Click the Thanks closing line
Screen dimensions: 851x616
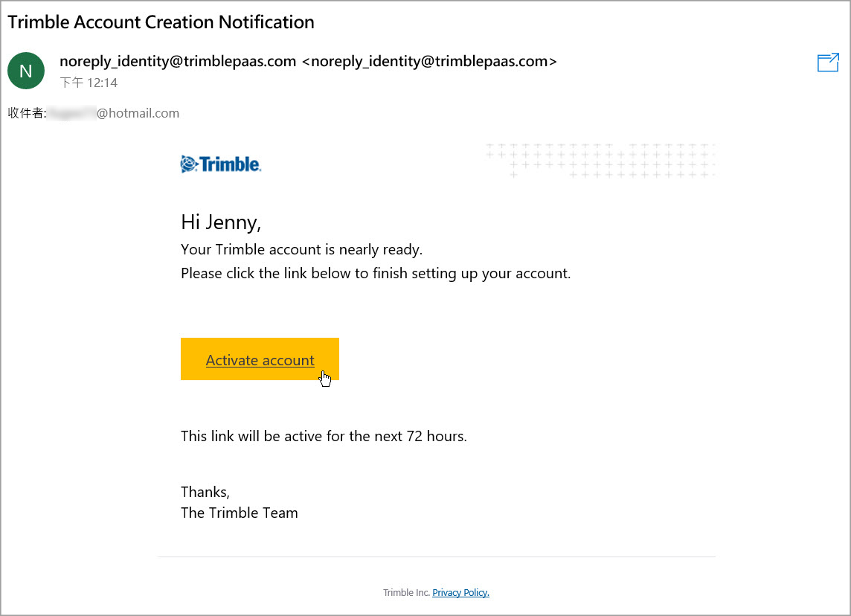pos(205,493)
